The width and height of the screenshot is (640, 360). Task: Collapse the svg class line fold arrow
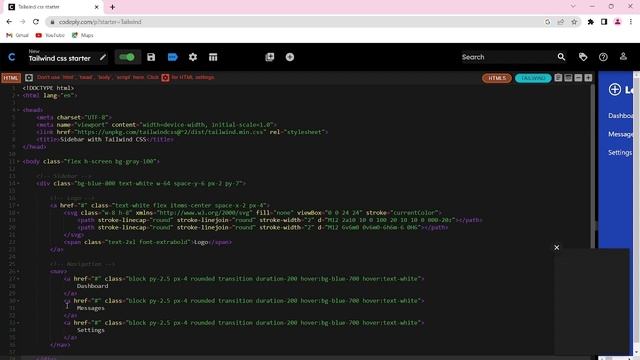[x=18, y=213]
